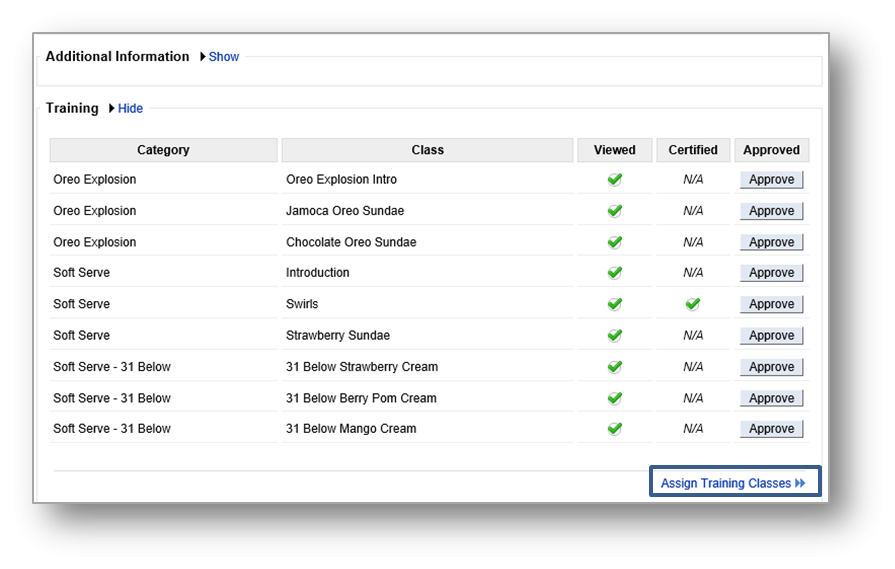
Task: Click the Certified checkmark in the Swirls row
Action: [x=693, y=304]
